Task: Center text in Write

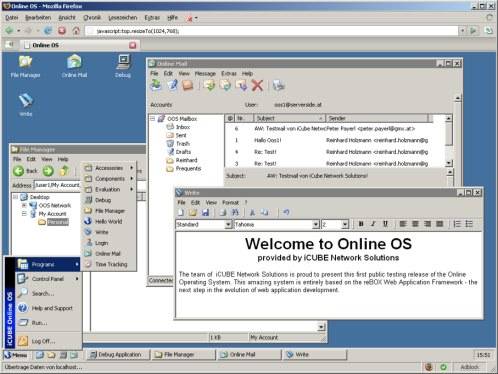Action: pos(415,224)
